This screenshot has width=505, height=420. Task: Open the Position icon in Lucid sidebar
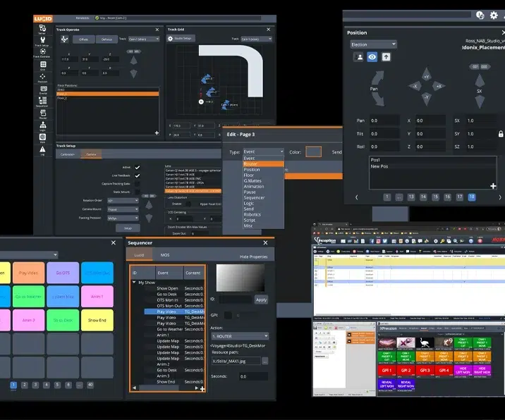point(42,77)
